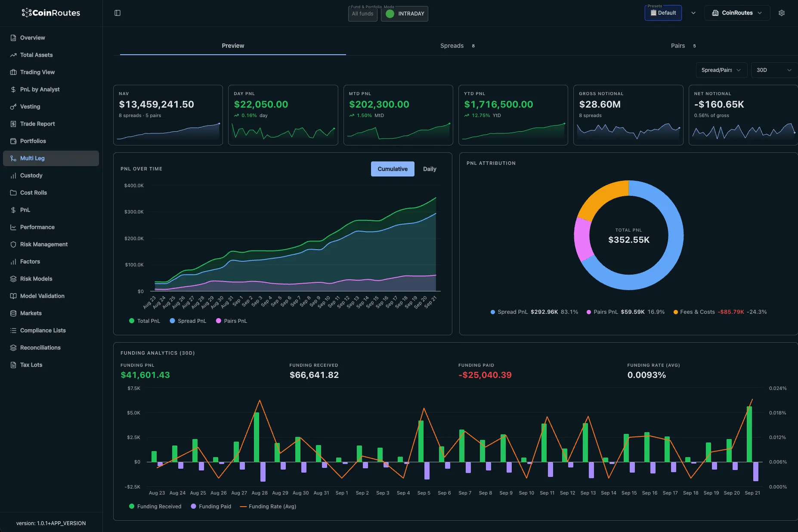Open the settings gear icon
This screenshot has width=798, height=532.
[782, 13]
